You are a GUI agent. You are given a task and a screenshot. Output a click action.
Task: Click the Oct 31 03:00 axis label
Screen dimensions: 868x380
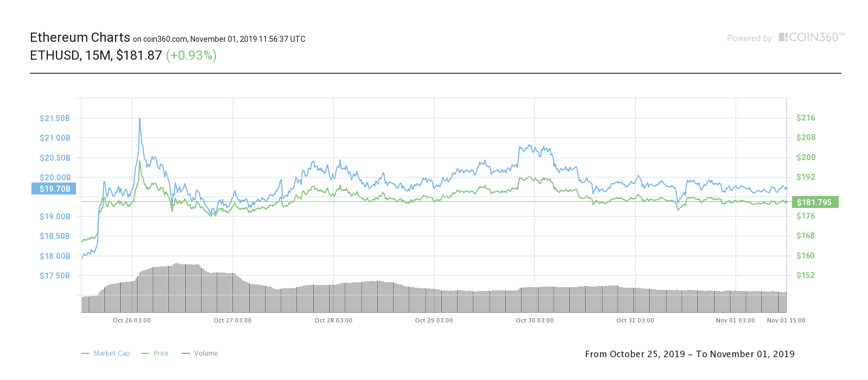[635, 320]
